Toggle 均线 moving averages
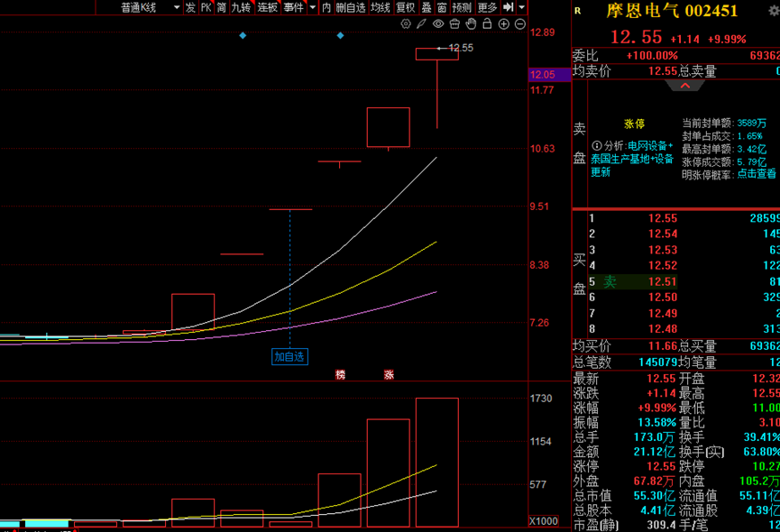780x532 pixels. point(381,7)
